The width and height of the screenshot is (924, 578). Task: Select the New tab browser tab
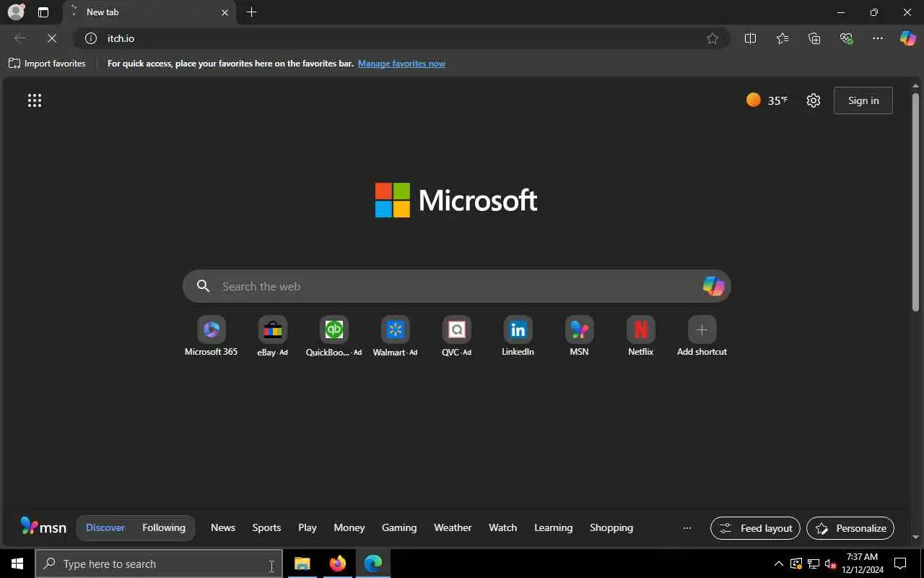(x=150, y=12)
